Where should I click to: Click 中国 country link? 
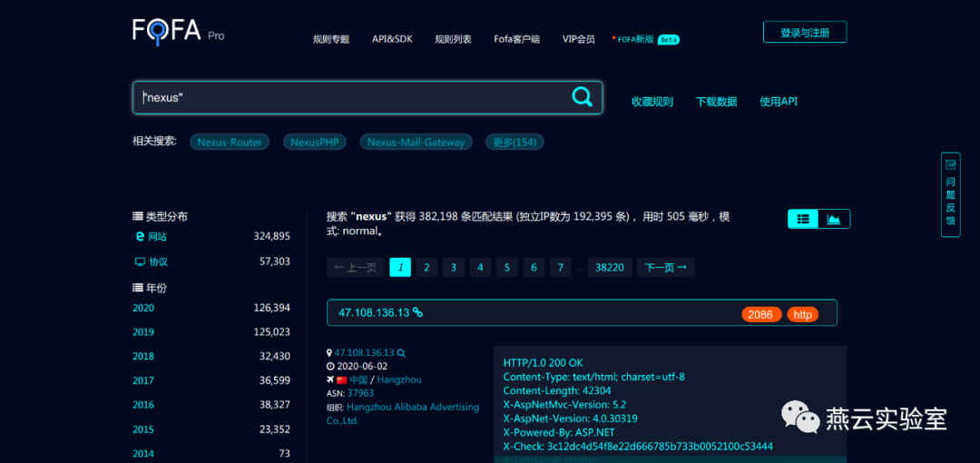pos(358,379)
